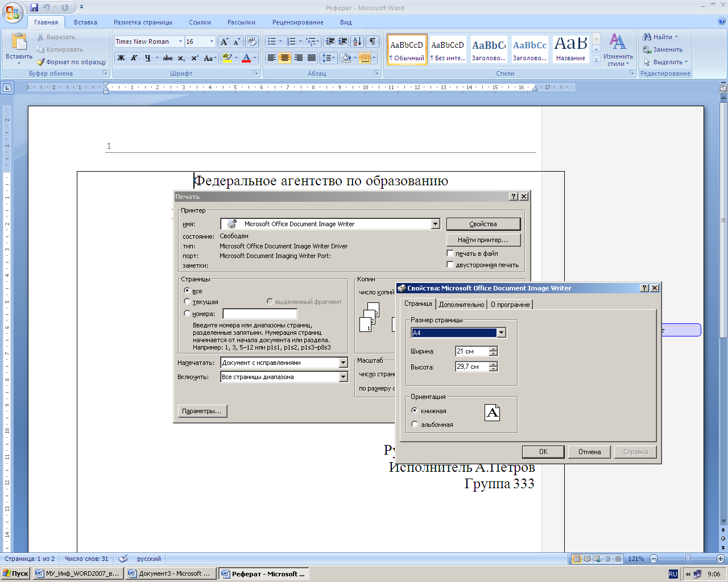Image resolution: width=728 pixels, height=582 pixels.
Task: Open font name dropdown Times New Roman
Action: click(x=180, y=41)
